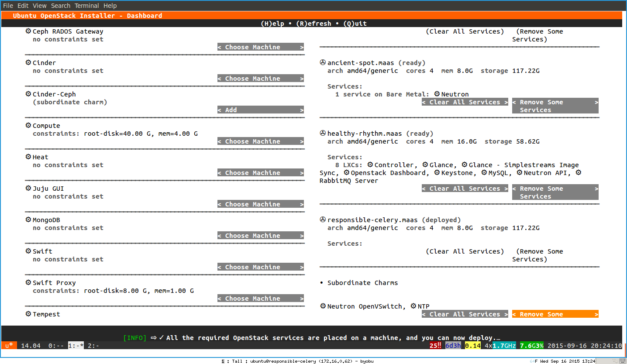Viewport: 627px width, 364px height.
Task: Click the gear icon next to Controller
Action: pos(370,165)
